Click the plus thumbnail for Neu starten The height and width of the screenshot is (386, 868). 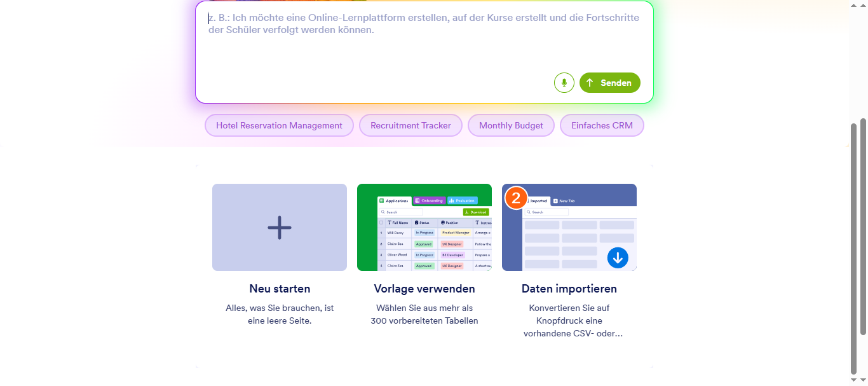(280, 227)
